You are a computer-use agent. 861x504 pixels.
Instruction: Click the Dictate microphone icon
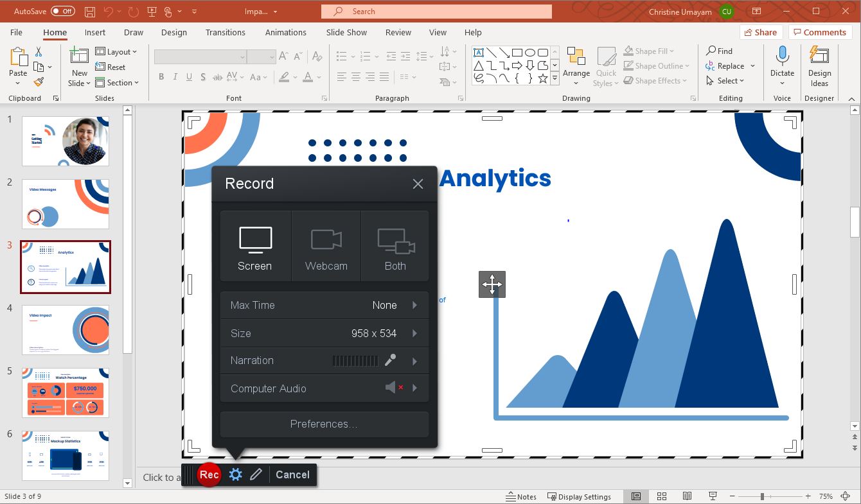782,56
